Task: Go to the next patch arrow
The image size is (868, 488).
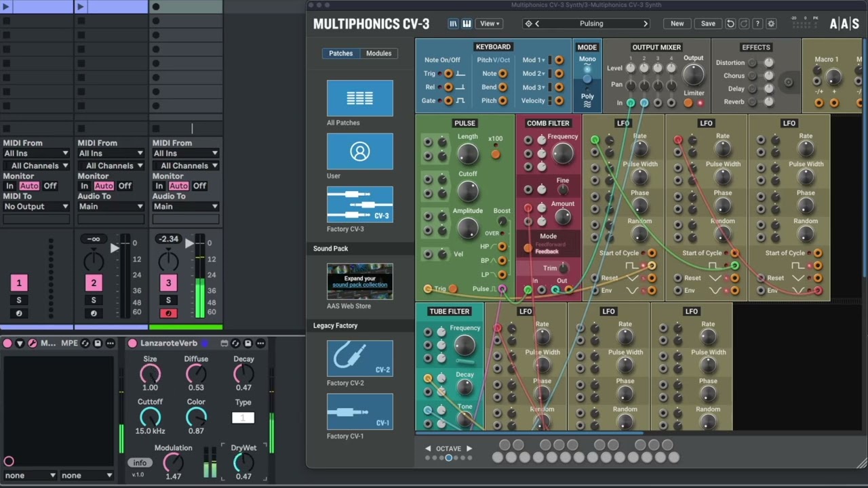Action: coord(645,24)
